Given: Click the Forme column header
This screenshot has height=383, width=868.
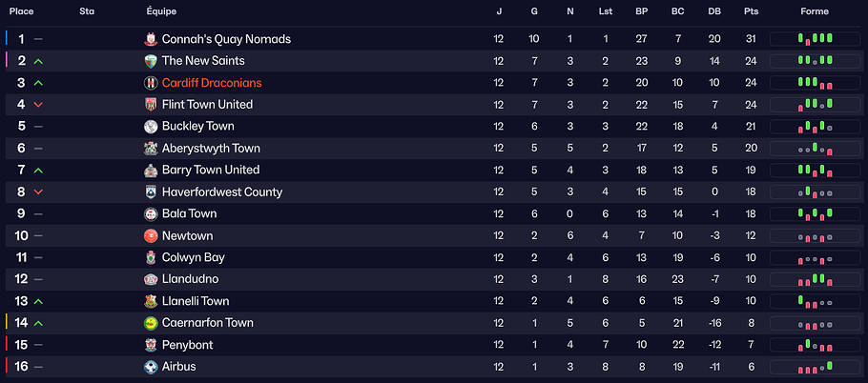Looking at the screenshot, I should [815, 11].
